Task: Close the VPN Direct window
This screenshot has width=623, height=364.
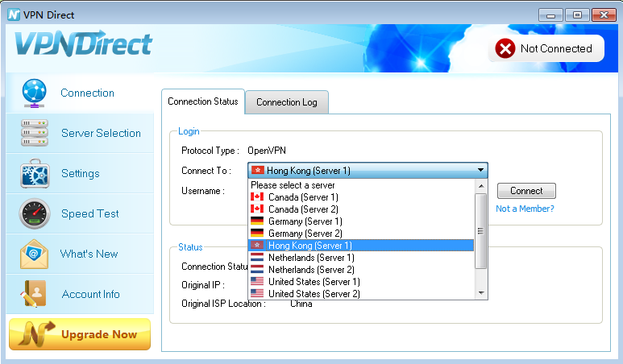Action: (x=604, y=15)
